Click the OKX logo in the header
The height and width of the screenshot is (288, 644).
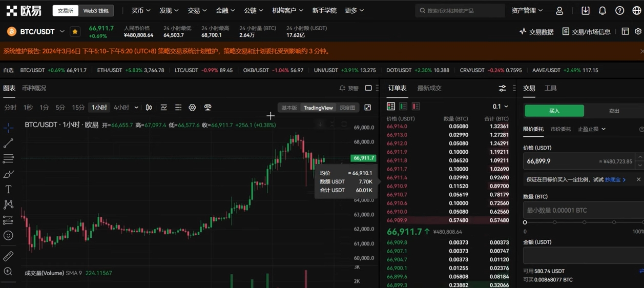click(x=24, y=10)
